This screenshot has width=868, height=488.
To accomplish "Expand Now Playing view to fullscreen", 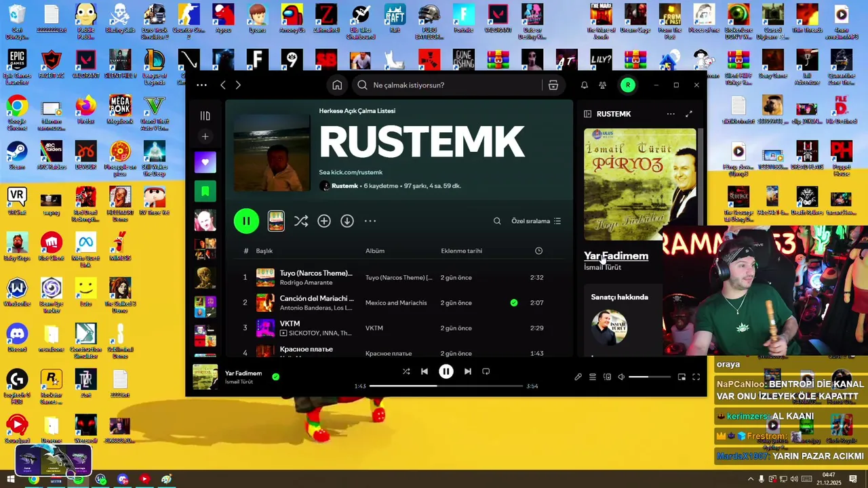I will (689, 115).
